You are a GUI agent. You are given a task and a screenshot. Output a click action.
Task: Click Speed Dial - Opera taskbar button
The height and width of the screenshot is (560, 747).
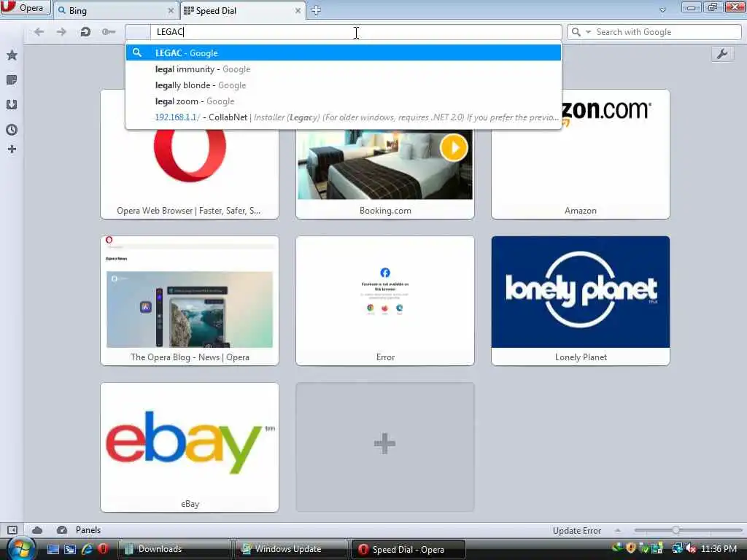pyautogui.click(x=409, y=549)
